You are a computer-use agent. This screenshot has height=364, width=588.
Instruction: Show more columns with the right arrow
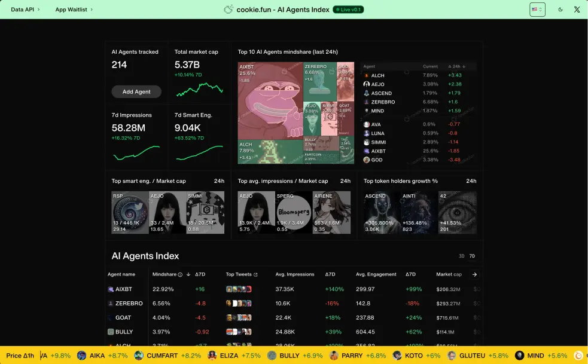474,274
